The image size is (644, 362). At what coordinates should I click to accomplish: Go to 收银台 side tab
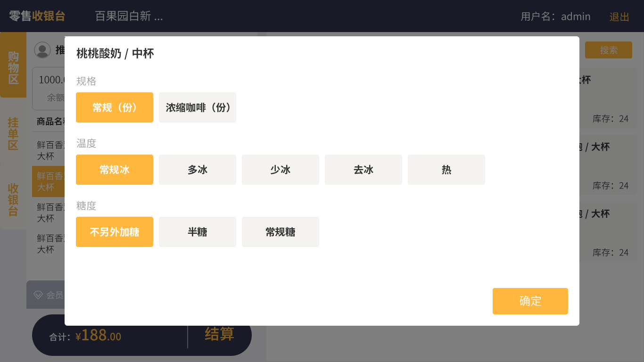(x=13, y=199)
